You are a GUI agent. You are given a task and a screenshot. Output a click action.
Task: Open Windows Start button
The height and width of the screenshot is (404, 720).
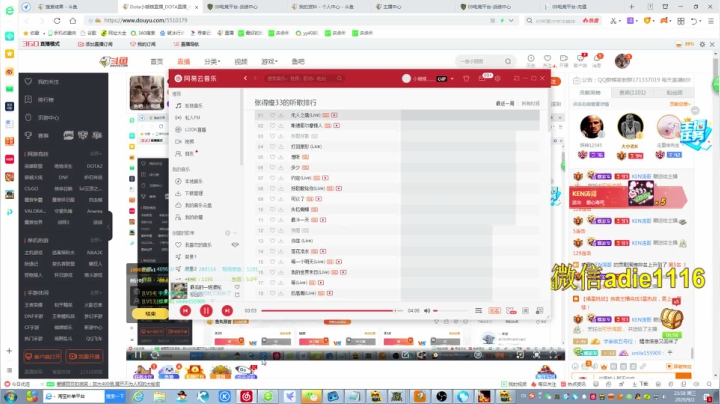(x=10, y=396)
